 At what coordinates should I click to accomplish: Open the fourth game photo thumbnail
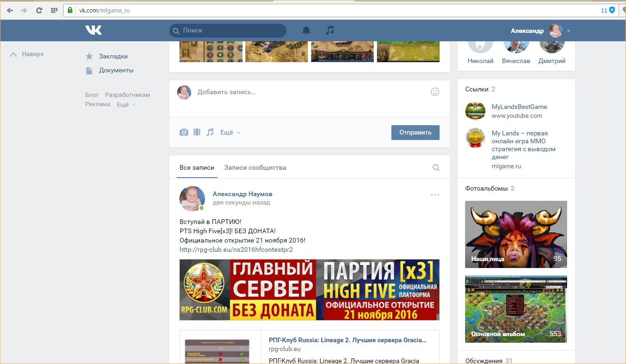tap(408, 51)
